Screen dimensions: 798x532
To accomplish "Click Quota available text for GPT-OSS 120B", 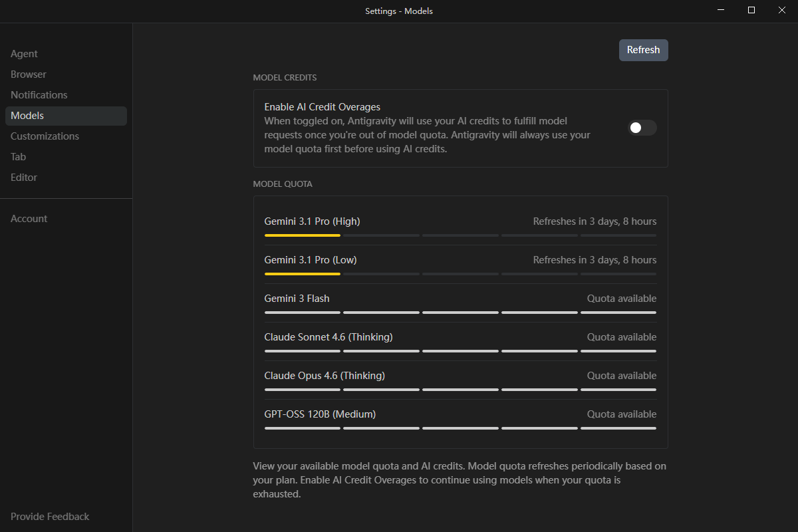I will [622, 414].
